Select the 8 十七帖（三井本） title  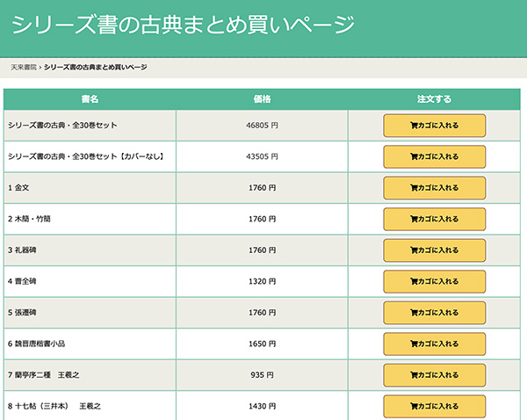coord(39,406)
